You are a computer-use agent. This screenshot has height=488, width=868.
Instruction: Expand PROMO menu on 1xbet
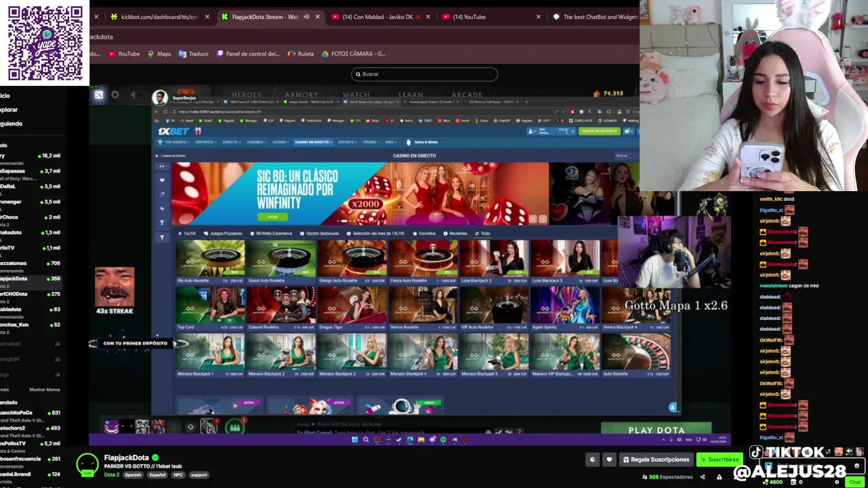pos(370,142)
